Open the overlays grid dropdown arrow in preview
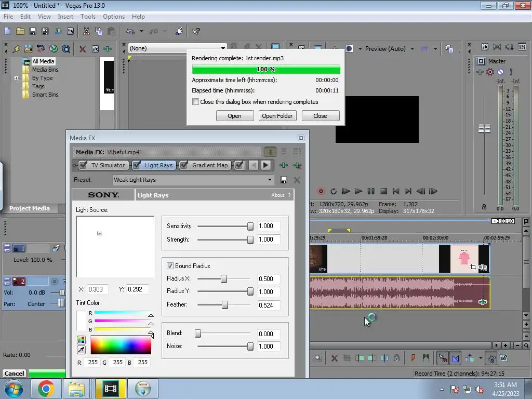 coord(435,49)
